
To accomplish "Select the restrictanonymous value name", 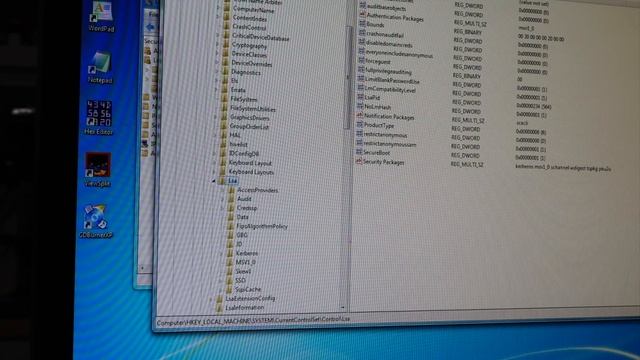I will click(385, 135).
